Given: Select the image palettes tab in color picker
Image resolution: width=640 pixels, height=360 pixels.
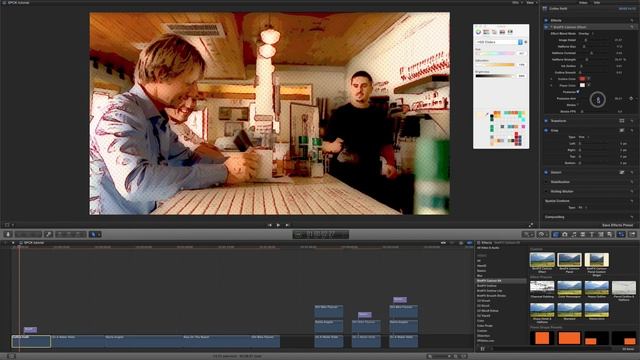Looking at the screenshot, I should (x=502, y=32).
